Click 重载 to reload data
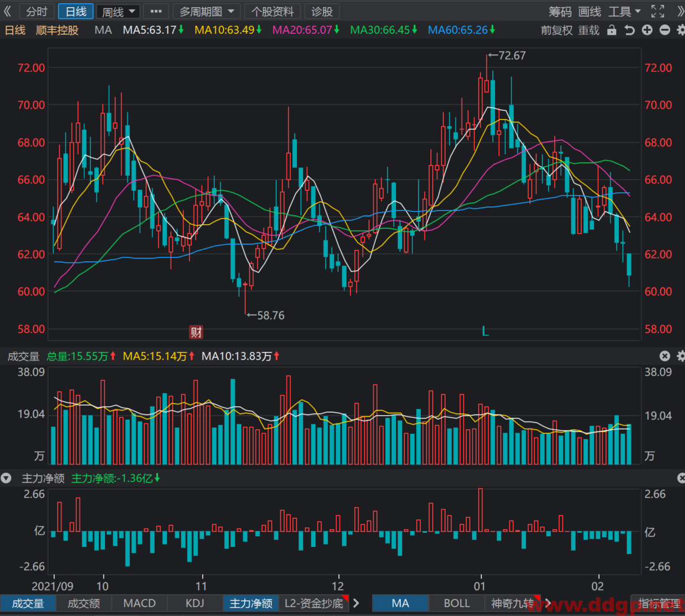685x616 pixels. 589,30
